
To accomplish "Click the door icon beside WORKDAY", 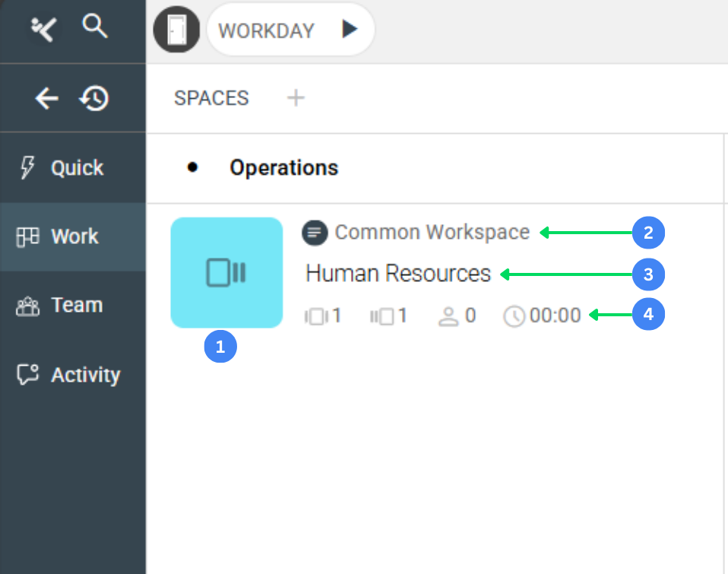I will tap(176, 30).
